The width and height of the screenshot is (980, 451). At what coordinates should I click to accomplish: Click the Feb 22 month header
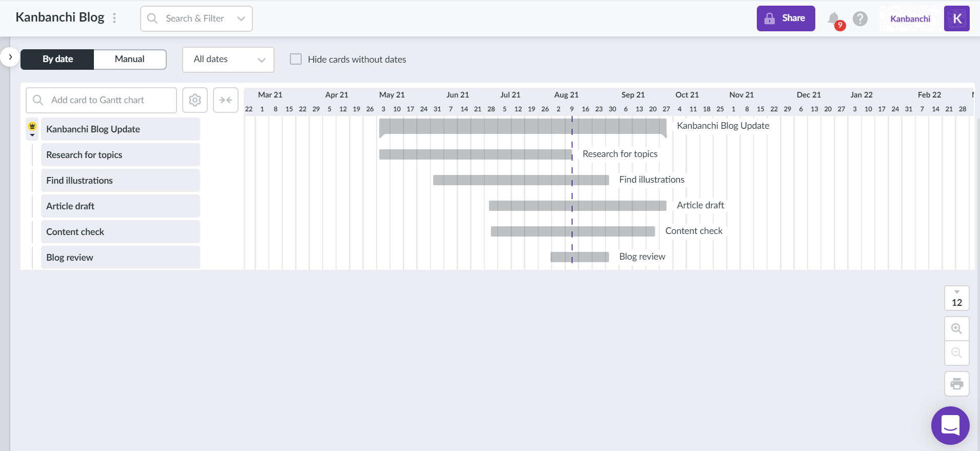click(930, 95)
